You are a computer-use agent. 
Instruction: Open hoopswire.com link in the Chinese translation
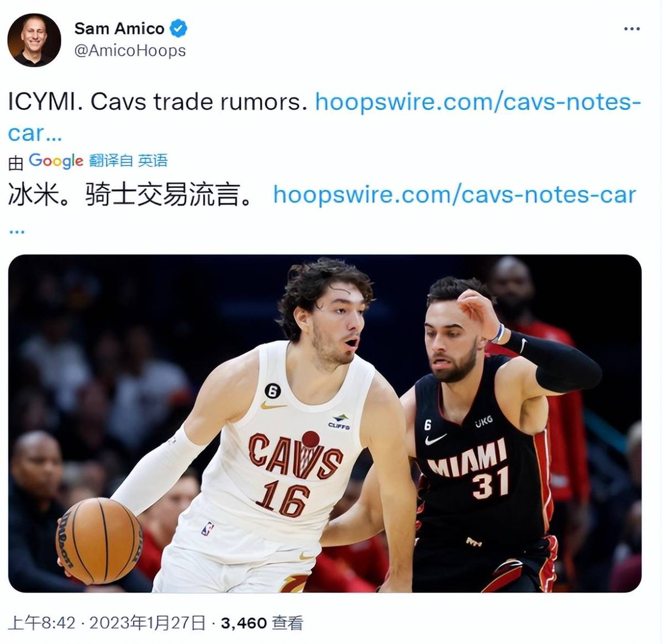(455, 195)
